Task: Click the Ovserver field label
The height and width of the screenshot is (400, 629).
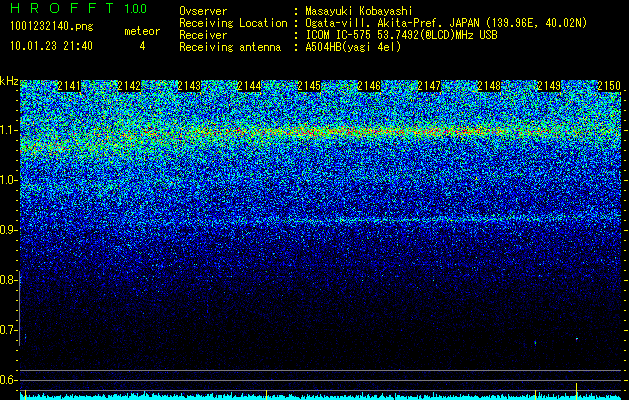Action: [x=203, y=11]
